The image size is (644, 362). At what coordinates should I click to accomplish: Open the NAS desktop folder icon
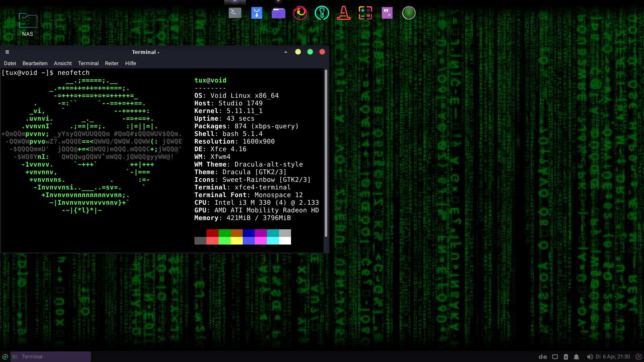(28, 25)
